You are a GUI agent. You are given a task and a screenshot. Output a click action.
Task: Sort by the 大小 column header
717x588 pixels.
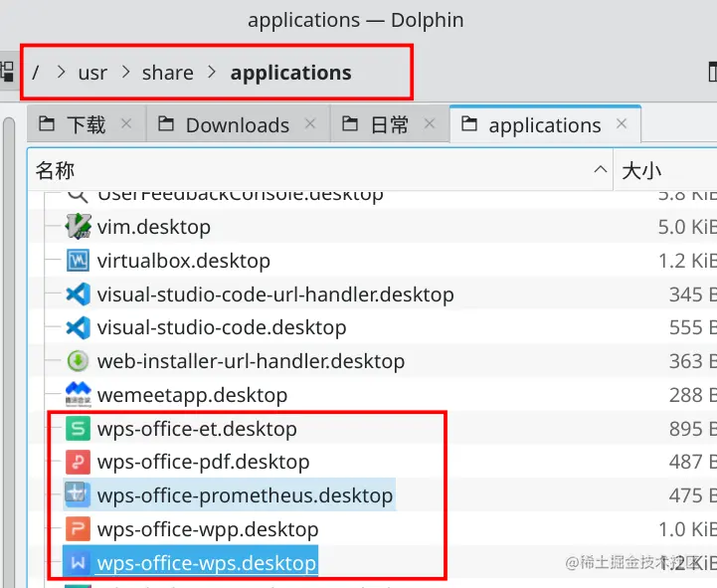(x=642, y=170)
